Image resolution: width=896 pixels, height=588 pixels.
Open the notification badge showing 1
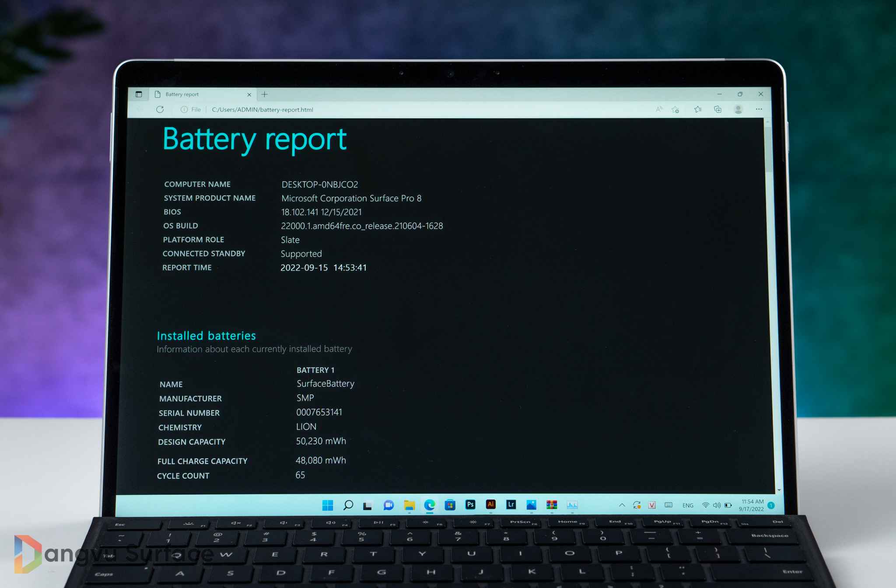[771, 505]
